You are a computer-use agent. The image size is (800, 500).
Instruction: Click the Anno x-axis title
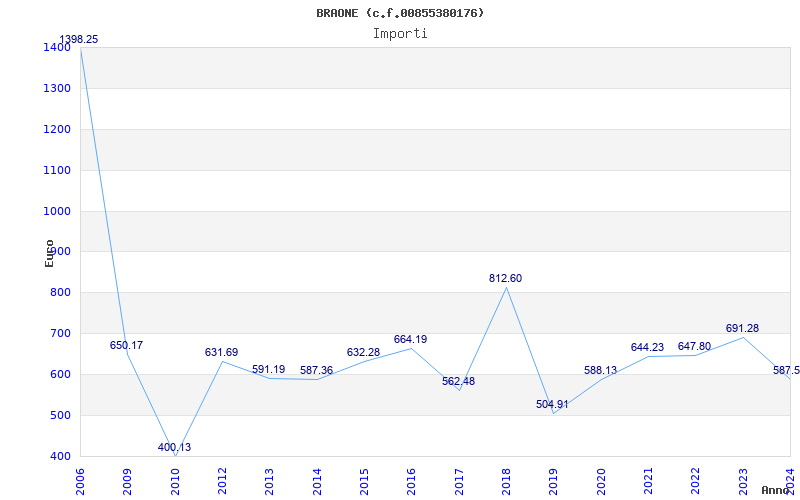(x=776, y=490)
